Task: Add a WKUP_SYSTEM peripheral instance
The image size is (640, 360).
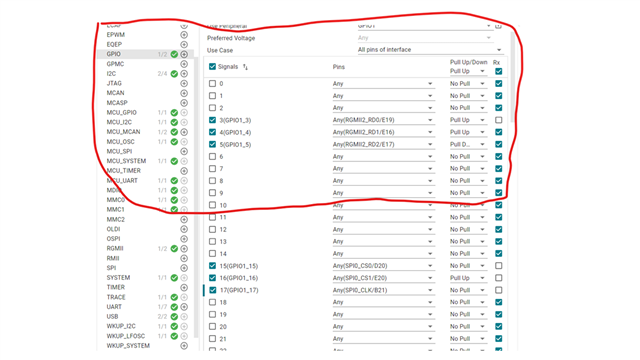Action: coord(184,346)
